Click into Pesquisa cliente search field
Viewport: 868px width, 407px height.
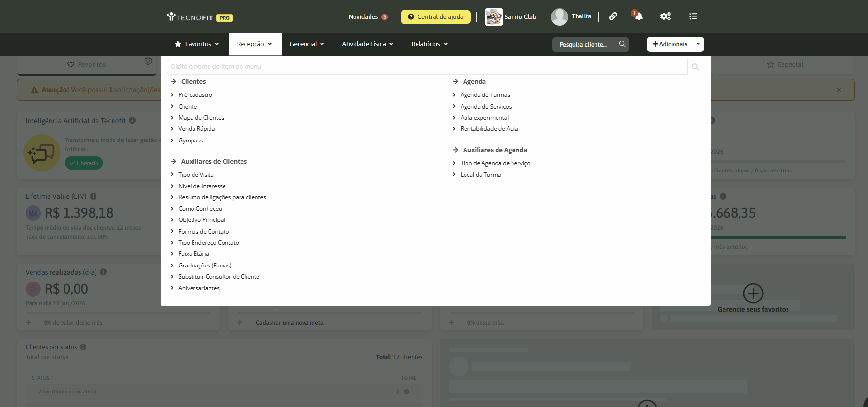584,45
